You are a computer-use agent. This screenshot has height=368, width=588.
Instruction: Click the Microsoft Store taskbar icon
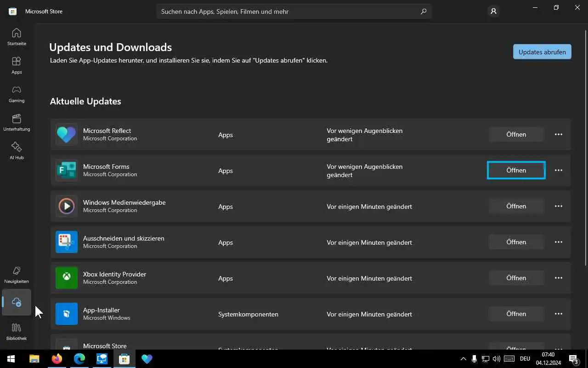(x=124, y=359)
